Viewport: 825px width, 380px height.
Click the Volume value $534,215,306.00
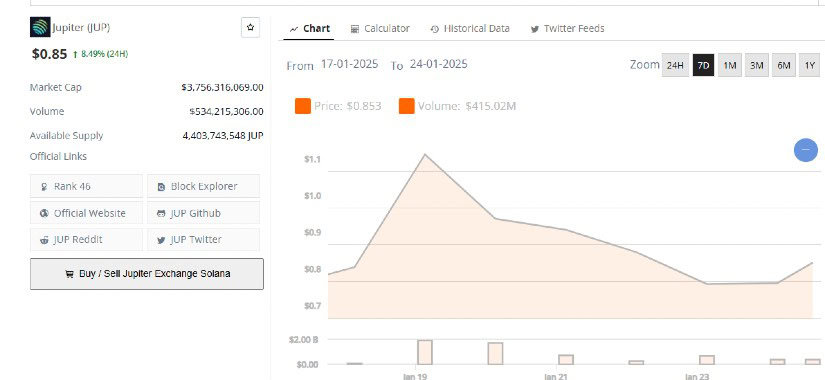pyautogui.click(x=226, y=112)
